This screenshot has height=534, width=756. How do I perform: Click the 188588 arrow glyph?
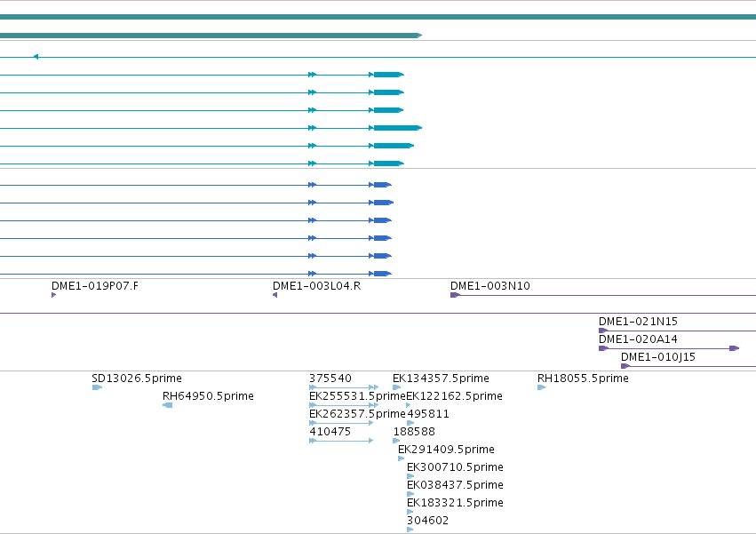396,441
